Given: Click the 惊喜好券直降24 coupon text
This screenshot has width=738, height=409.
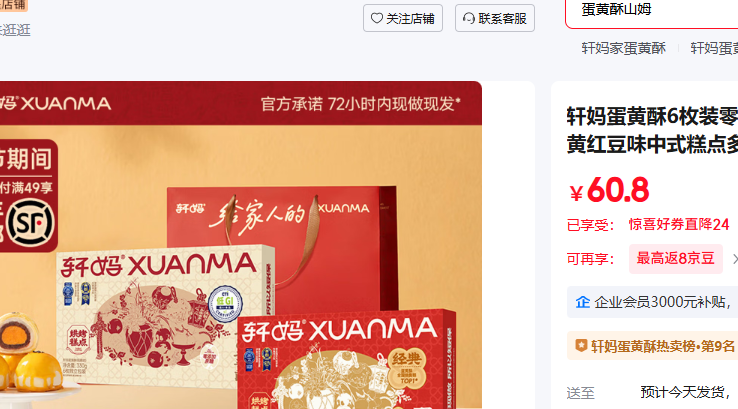Looking at the screenshot, I should pos(679,225).
